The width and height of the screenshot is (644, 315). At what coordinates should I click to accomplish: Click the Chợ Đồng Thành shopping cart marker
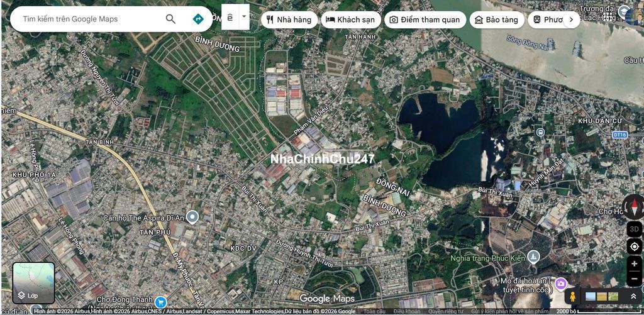(x=160, y=302)
